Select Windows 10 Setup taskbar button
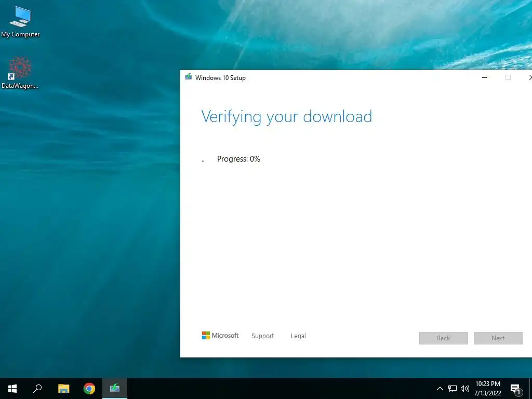532x399 pixels. pyautogui.click(x=115, y=389)
